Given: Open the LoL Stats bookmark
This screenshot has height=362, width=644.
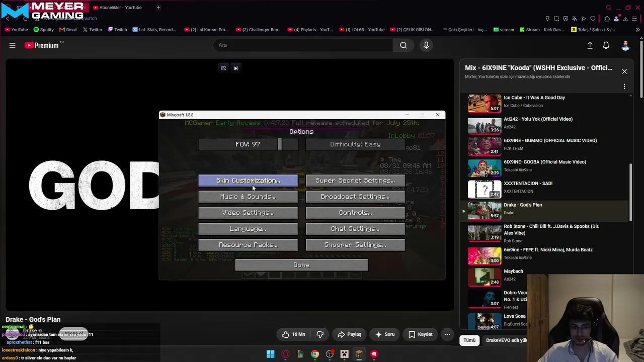Looking at the screenshot, I should tap(154, 30).
